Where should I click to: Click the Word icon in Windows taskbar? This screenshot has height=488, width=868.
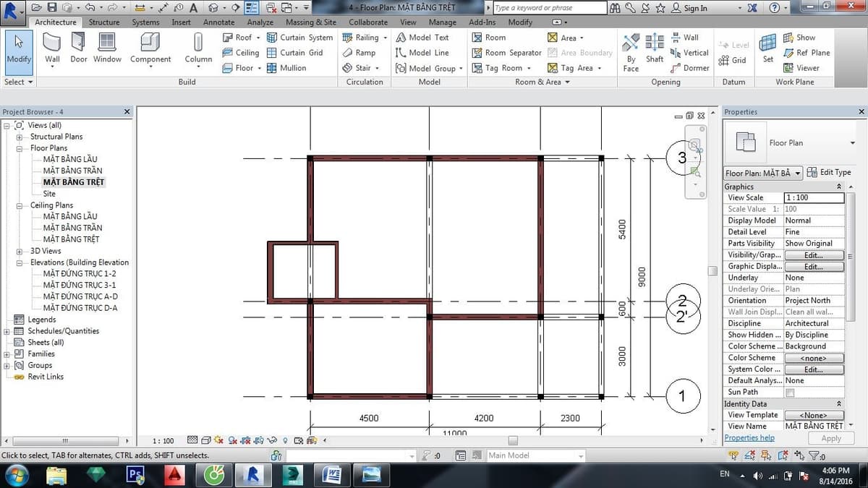(x=332, y=475)
